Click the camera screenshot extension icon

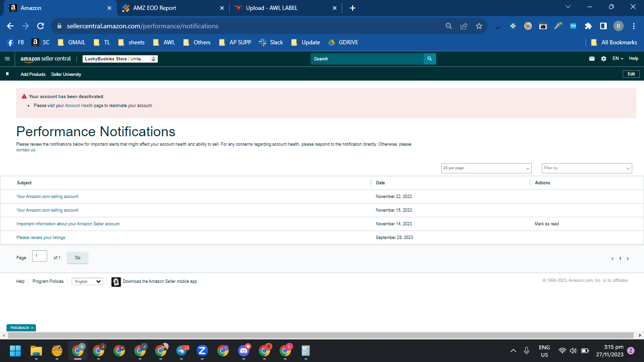point(543,26)
